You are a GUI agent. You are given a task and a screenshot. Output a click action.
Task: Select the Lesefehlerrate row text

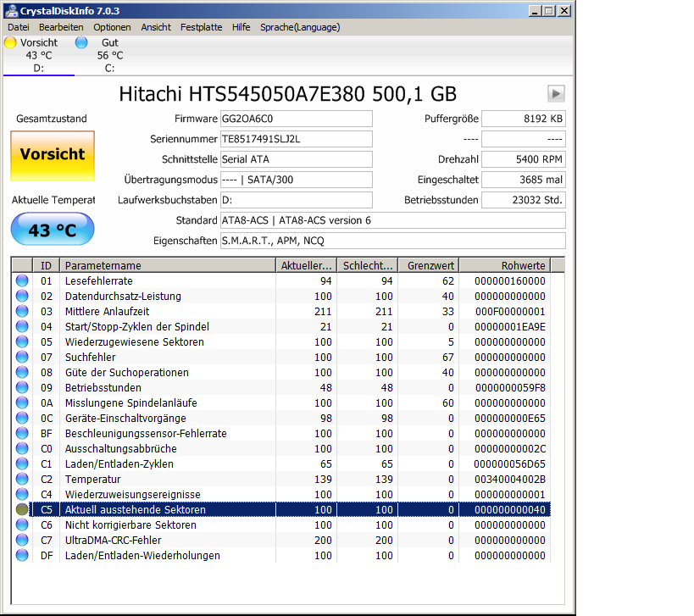click(x=98, y=281)
